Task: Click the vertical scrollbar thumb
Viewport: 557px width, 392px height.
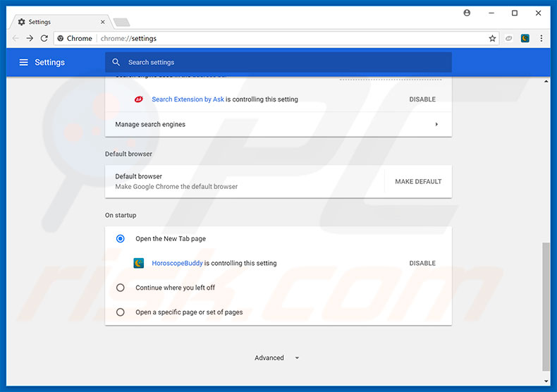Action: [x=546, y=307]
